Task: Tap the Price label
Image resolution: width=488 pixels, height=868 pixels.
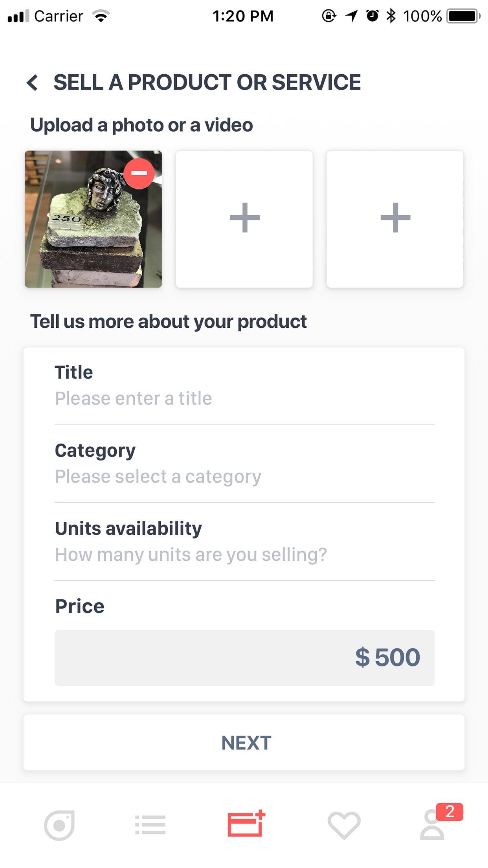Action: pyautogui.click(x=79, y=606)
